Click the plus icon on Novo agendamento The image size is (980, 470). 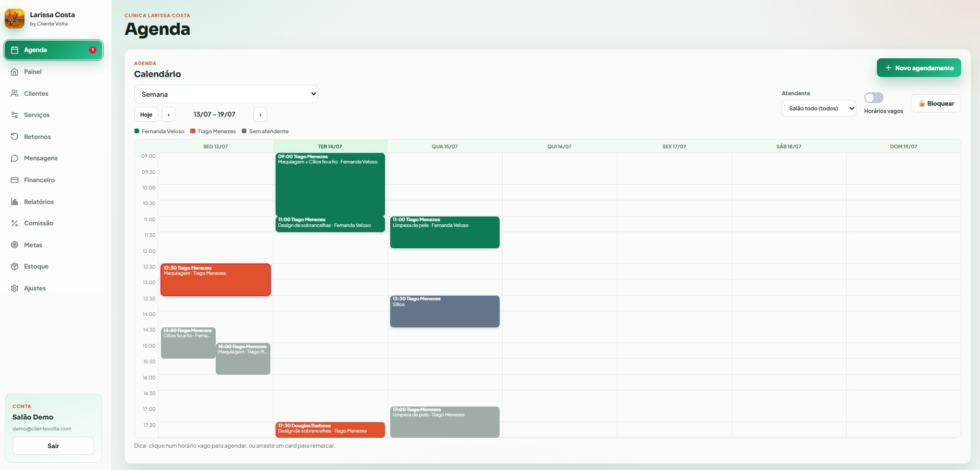888,68
